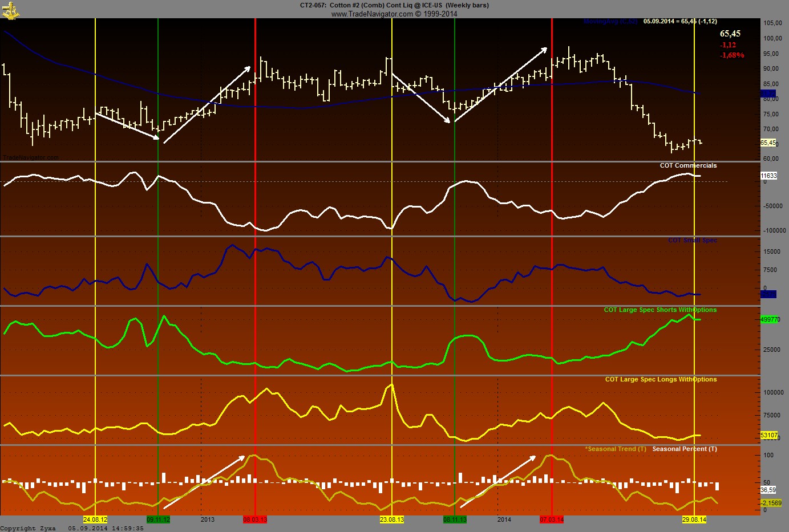This screenshot has height=532, width=789.
Task: Click the yellow 24.08.12 date marker
Action: pyautogui.click(x=95, y=519)
